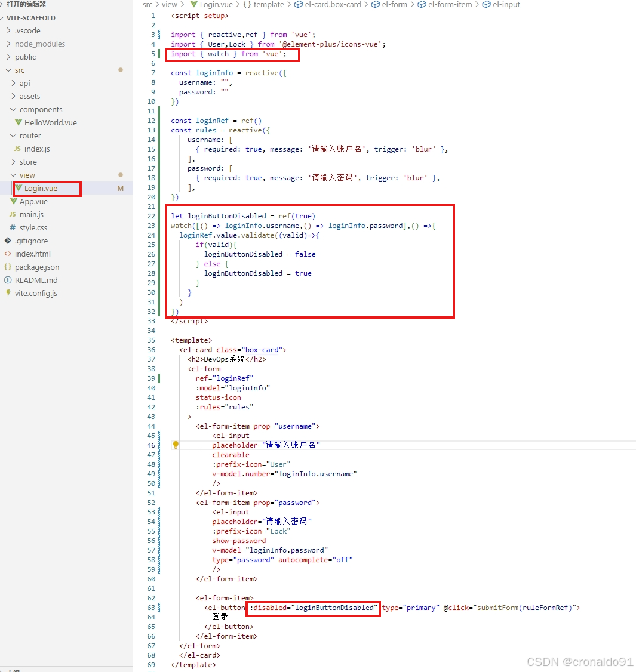The height and width of the screenshot is (672, 636).
Task: Click the 'const loginRef = ref()' line
Action: point(216,121)
